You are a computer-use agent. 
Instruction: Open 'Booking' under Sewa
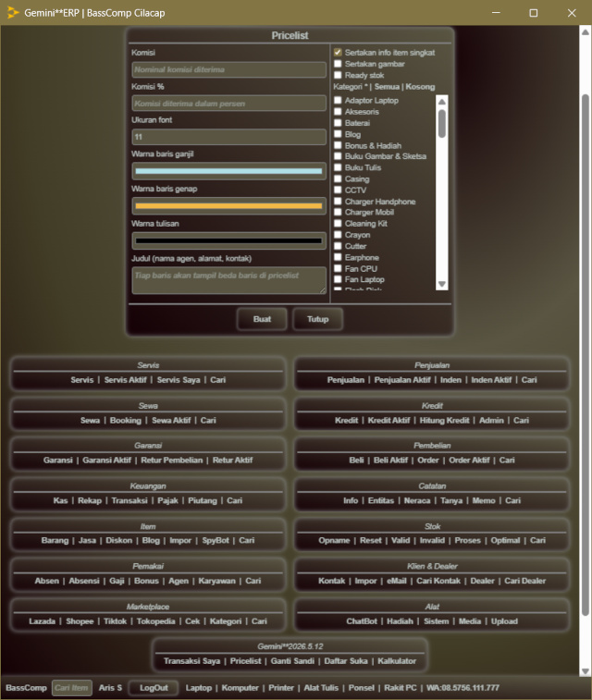(x=126, y=420)
